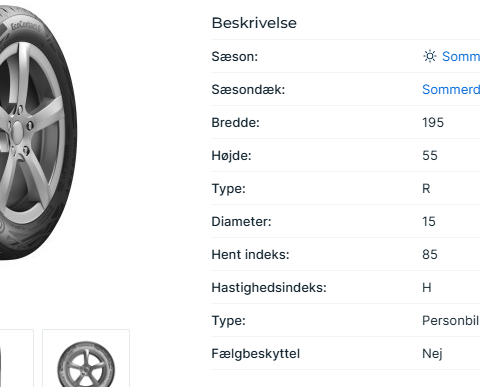Click the Beskrivelse heading
Viewport: 480px width, 387px height.
[254, 23]
